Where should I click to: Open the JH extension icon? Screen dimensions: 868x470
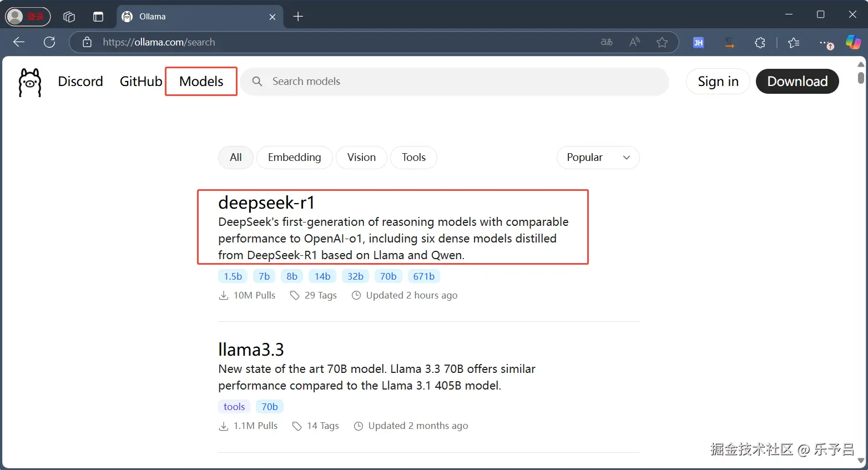tap(699, 42)
